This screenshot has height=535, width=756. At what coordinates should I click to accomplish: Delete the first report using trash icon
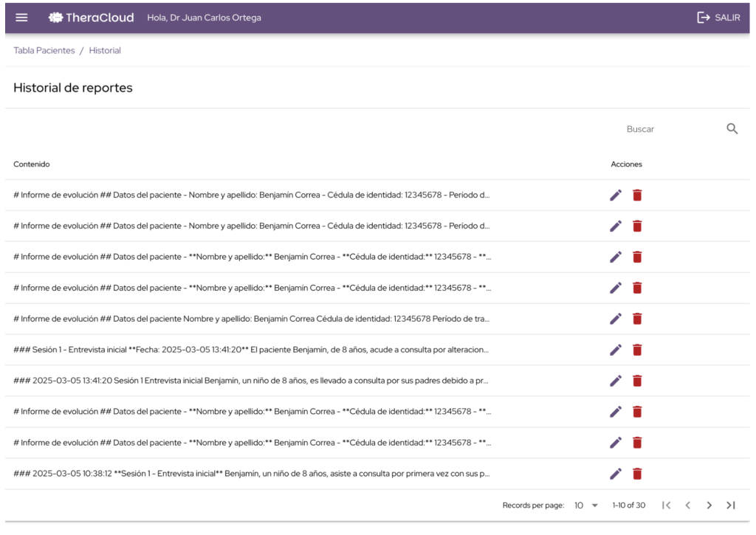(637, 195)
